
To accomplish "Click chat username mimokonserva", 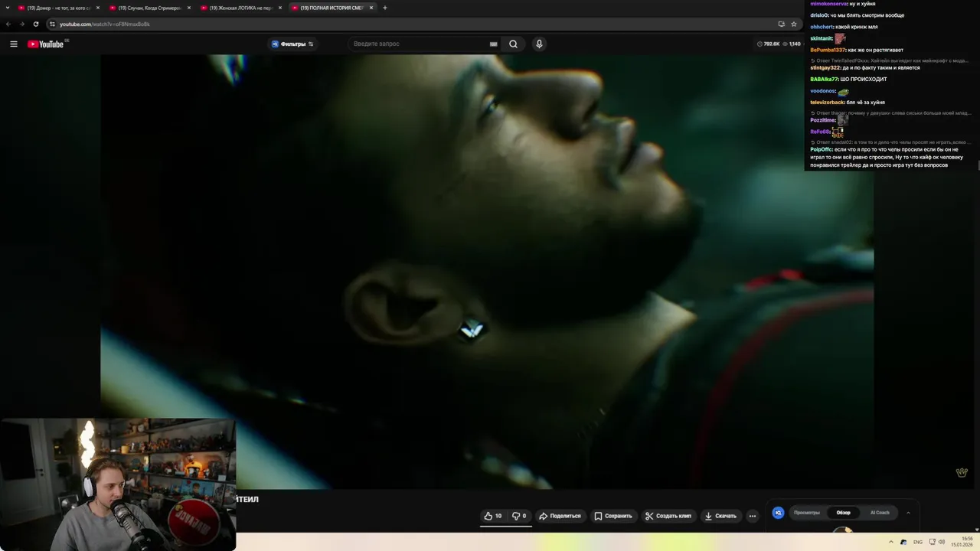I will click(828, 4).
